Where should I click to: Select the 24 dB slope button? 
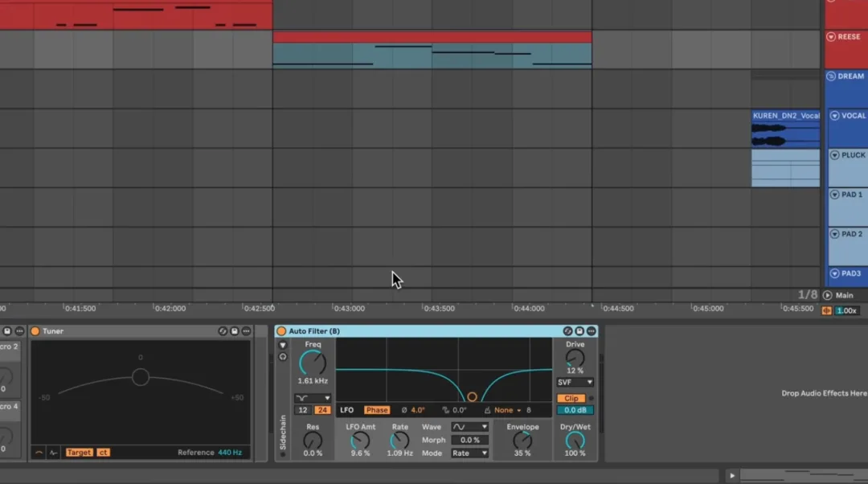coord(322,410)
